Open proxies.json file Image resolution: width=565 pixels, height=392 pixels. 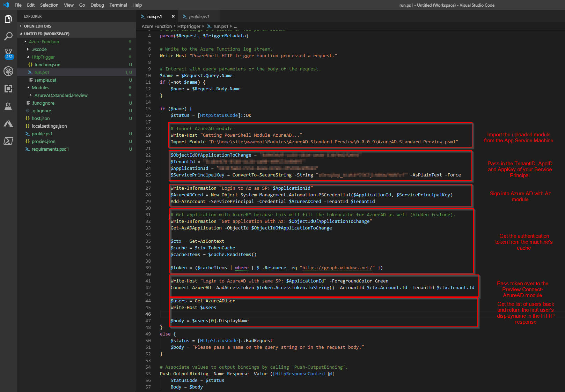click(x=77, y=141)
